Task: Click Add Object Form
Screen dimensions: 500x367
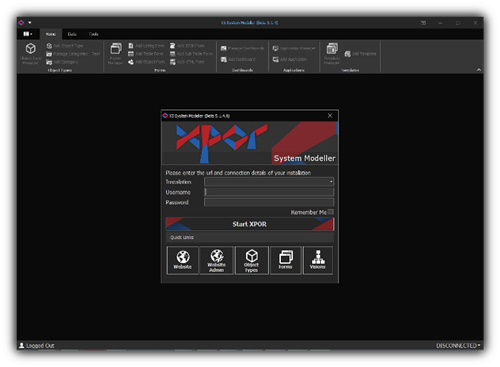Action: click(146, 62)
